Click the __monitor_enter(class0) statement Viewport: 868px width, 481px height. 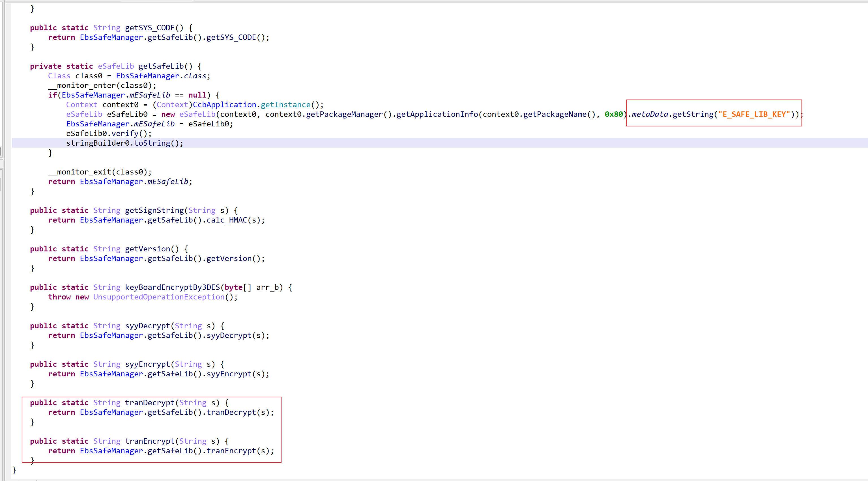coord(102,86)
